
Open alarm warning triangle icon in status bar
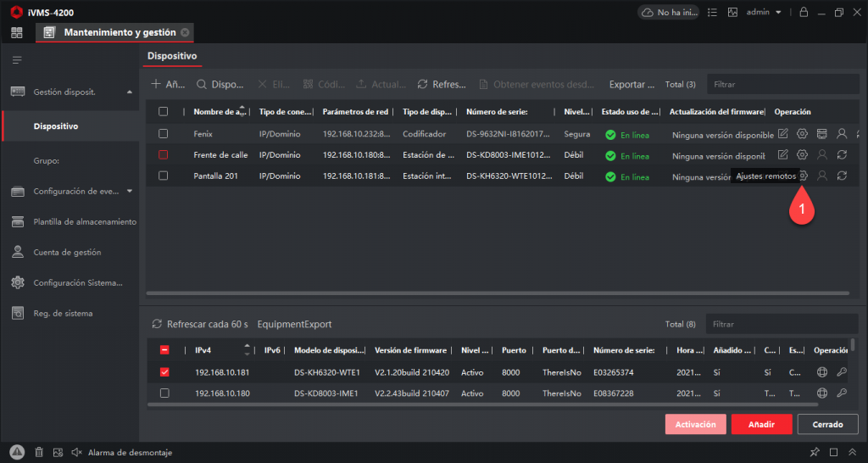click(x=17, y=452)
